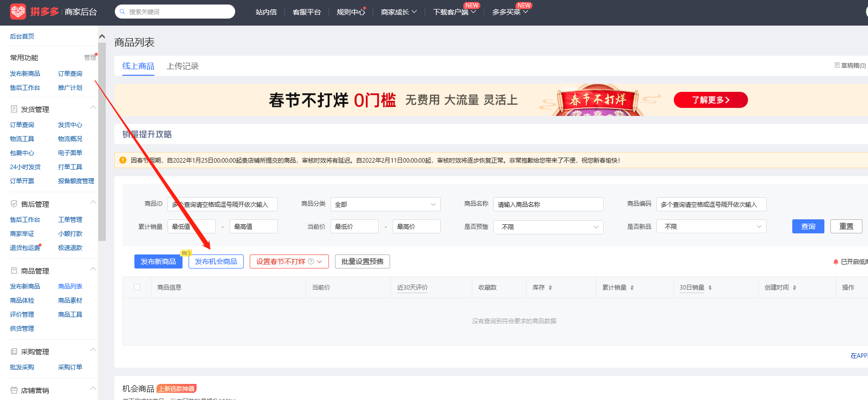Viewport: 868px width, 400px height.
Task: Open the 设置春节不打烊 dropdown button
Action: pos(289,261)
